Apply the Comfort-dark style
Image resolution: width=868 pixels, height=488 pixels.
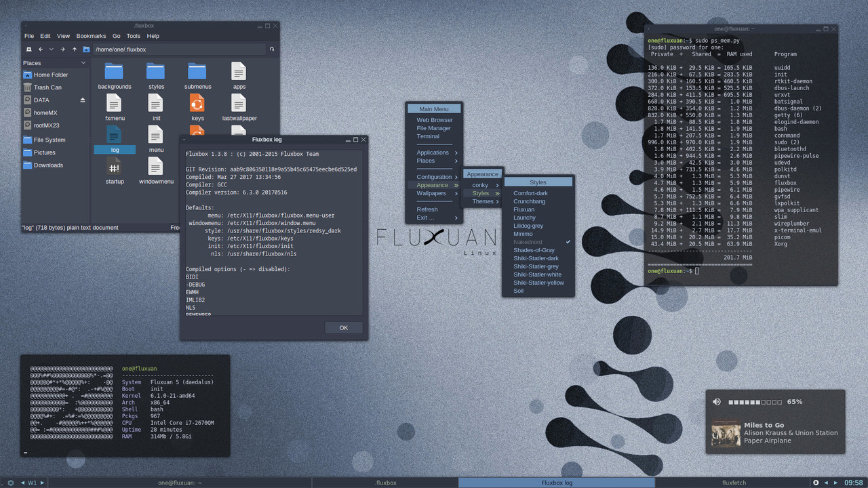(x=540, y=193)
